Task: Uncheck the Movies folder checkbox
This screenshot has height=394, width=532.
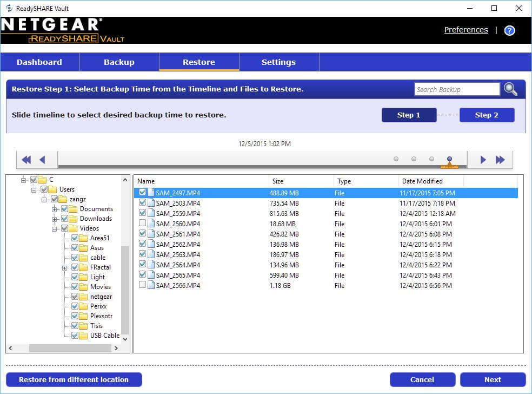Action: (x=75, y=287)
